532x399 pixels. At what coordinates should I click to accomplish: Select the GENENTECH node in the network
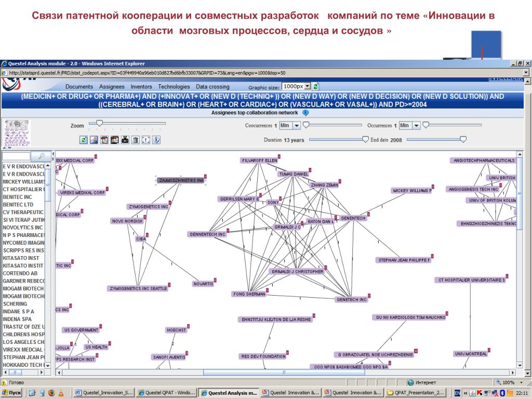pos(353,218)
